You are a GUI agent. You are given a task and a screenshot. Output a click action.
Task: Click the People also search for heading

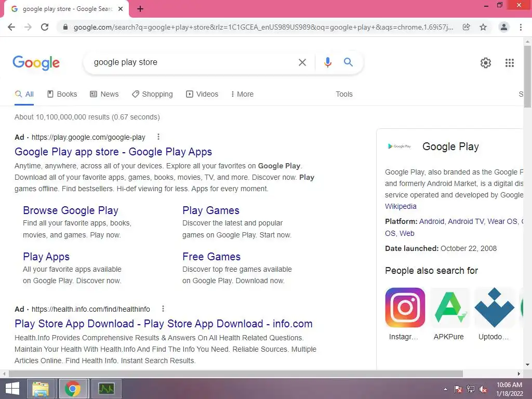click(x=431, y=271)
